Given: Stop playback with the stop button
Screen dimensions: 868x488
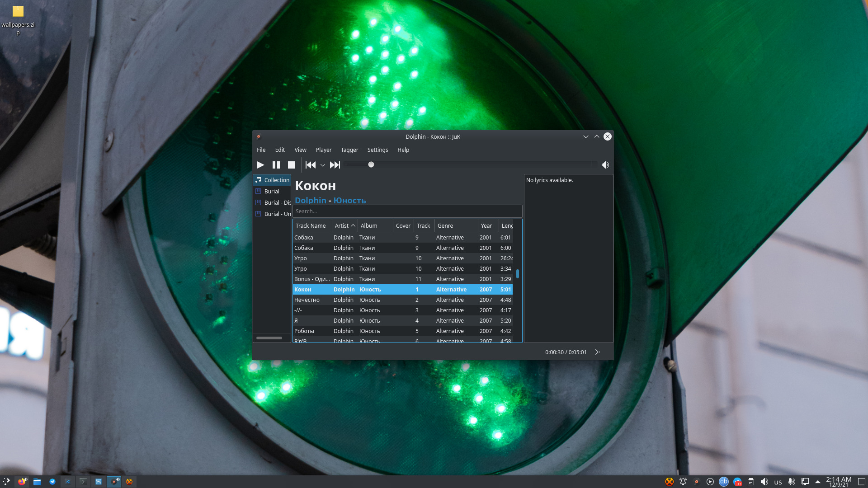Looking at the screenshot, I should (x=292, y=165).
